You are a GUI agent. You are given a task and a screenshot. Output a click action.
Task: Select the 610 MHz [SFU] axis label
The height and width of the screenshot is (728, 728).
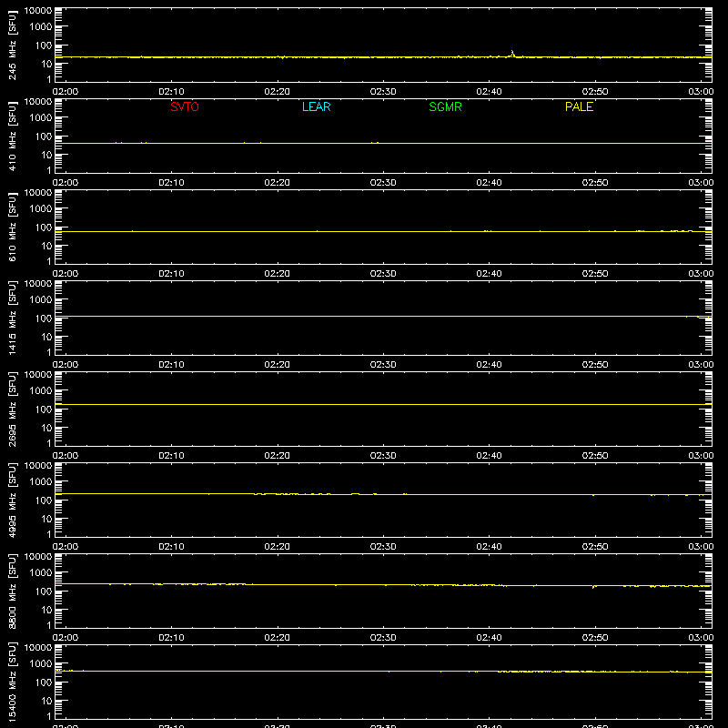(x=12, y=227)
